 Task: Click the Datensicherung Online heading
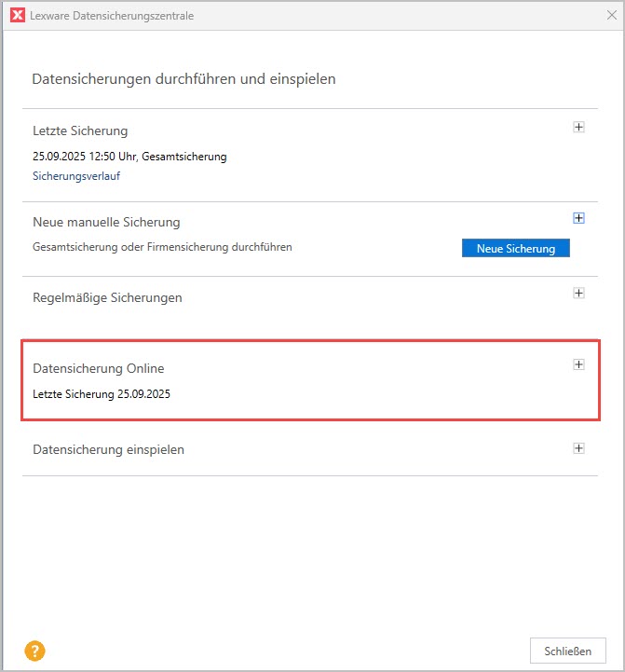tap(98, 368)
